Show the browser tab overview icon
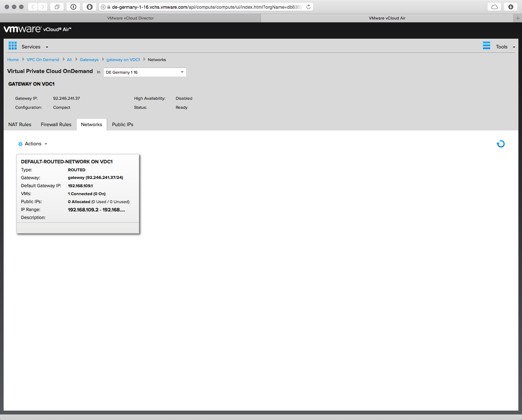The width and height of the screenshot is (522, 420). point(57,7)
